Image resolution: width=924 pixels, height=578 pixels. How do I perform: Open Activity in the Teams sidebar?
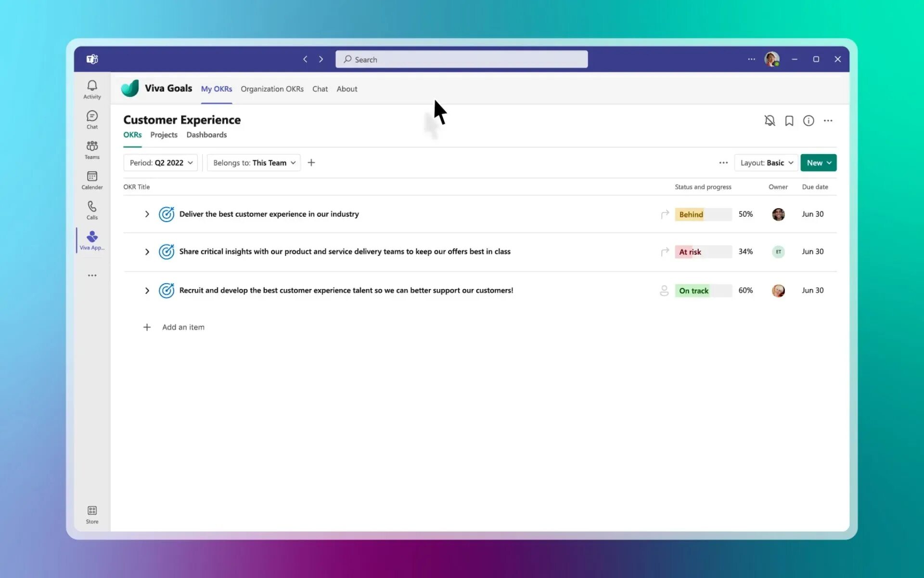click(x=92, y=90)
